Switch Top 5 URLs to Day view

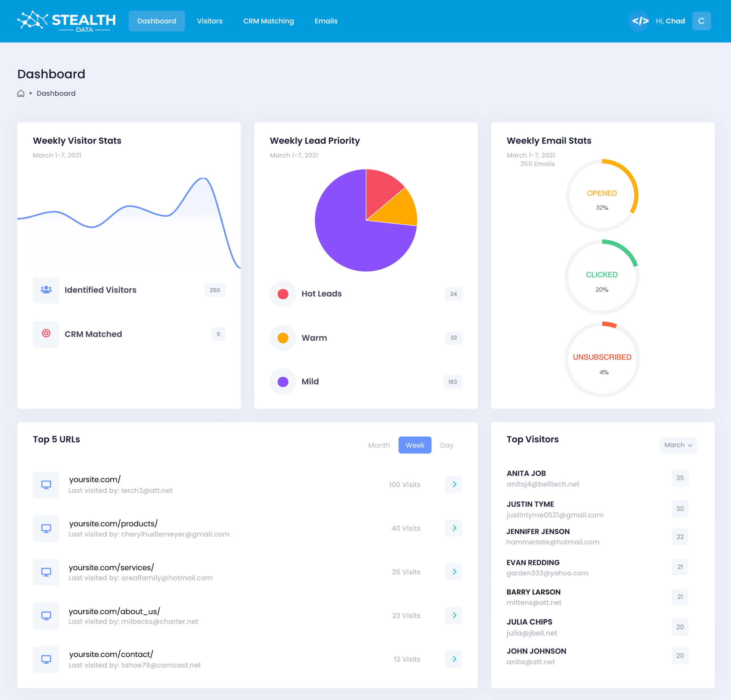coord(446,445)
